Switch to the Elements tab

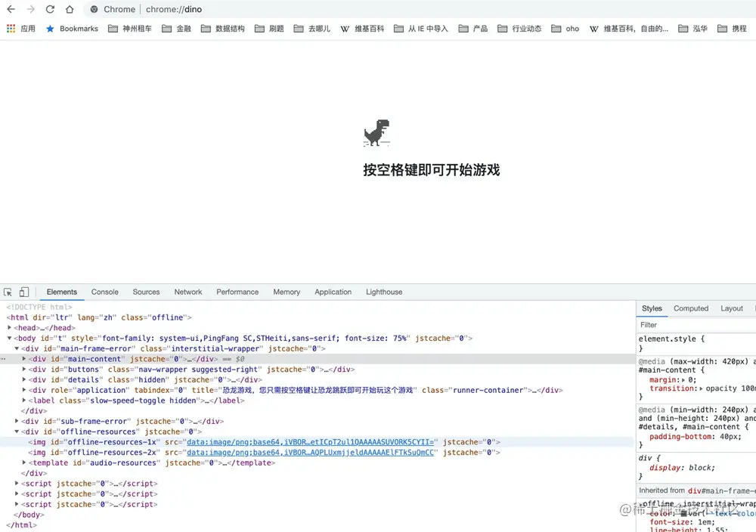click(x=62, y=292)
